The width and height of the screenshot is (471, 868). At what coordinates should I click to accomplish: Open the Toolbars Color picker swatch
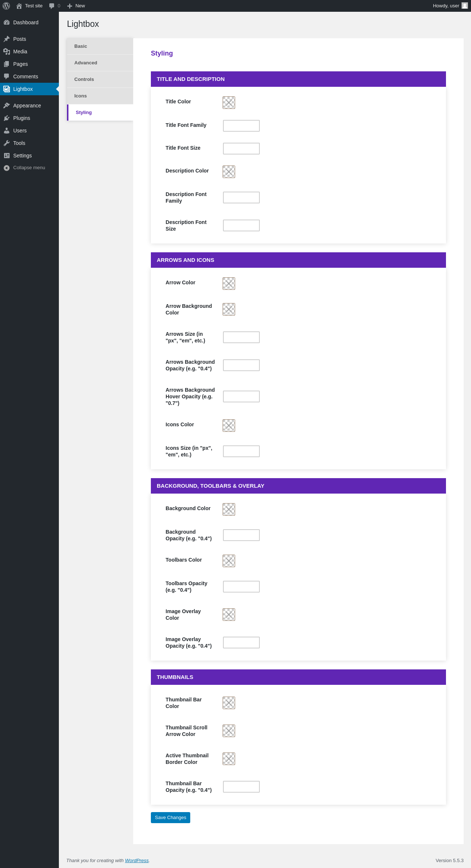[229, 561]
